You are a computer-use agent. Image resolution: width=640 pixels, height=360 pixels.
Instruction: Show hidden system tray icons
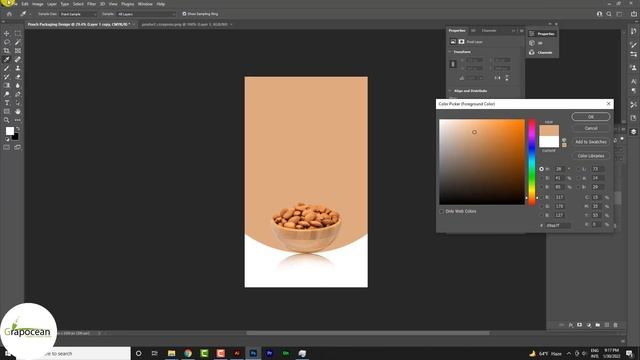tap(569, 353)
